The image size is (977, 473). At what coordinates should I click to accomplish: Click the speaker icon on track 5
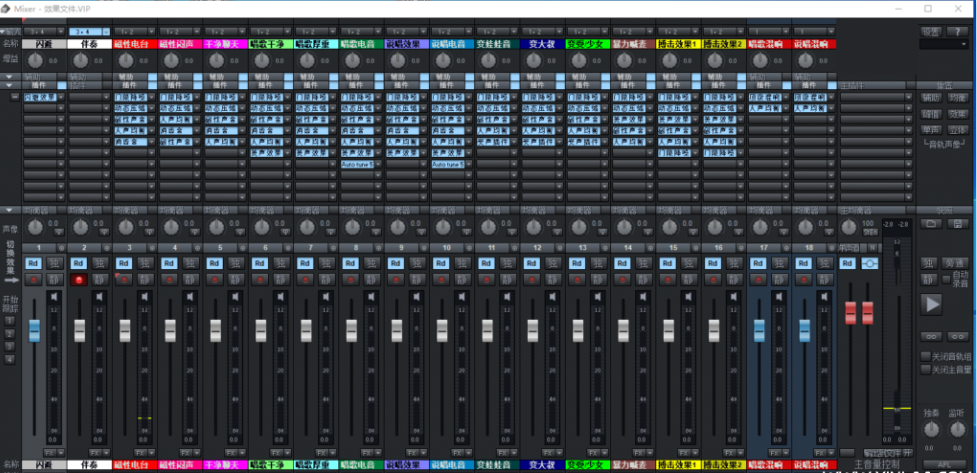pyautogui.click(x=236, y=297)
